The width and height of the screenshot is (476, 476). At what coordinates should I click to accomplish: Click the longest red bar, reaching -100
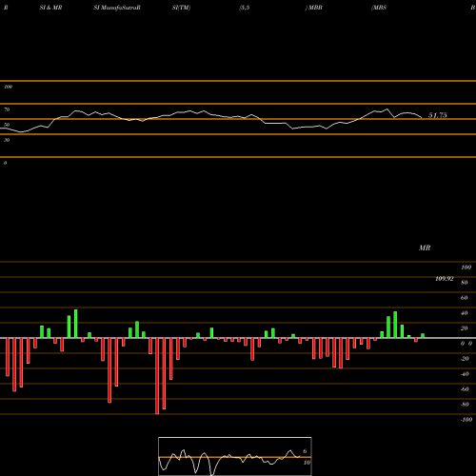pyautogui.click(x=157, y=376)
